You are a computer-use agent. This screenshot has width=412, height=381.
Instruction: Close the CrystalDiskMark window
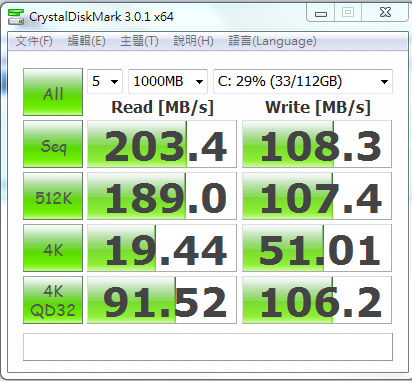(x=385, y=13)
